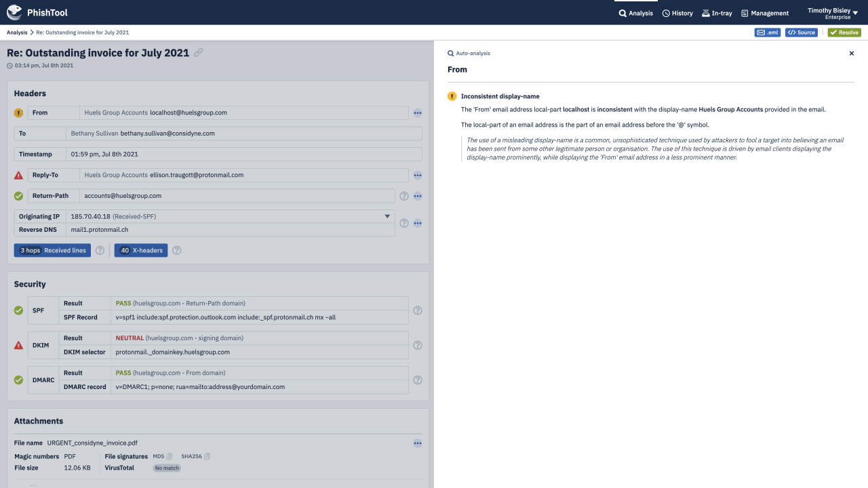Open the Timothy Bisley account dropdown
Image resolution: width=868 pixels, height=488 pixels.
pos(833,13)
